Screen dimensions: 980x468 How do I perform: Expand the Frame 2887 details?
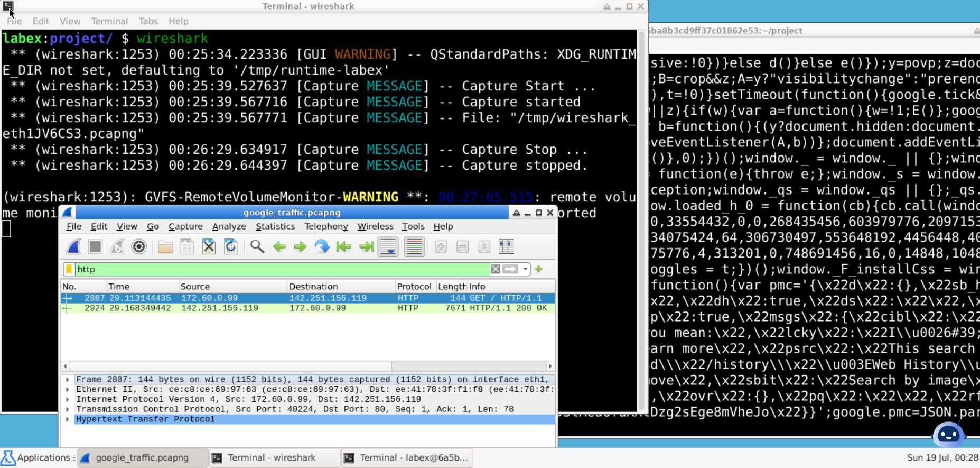point(68,380)
